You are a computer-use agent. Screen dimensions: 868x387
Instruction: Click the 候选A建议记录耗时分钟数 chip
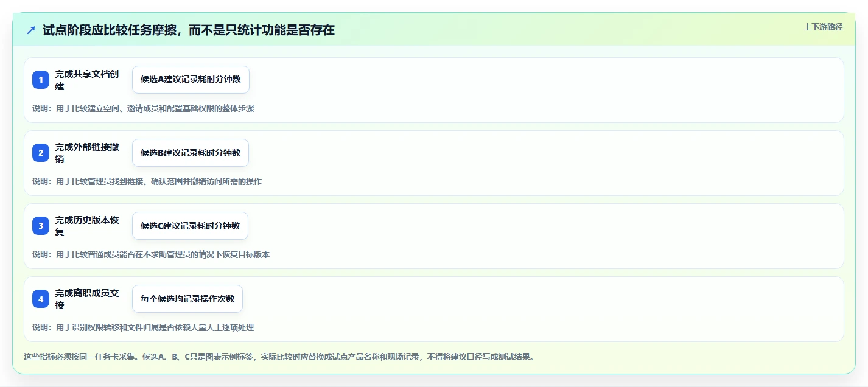tap(191, 80)
